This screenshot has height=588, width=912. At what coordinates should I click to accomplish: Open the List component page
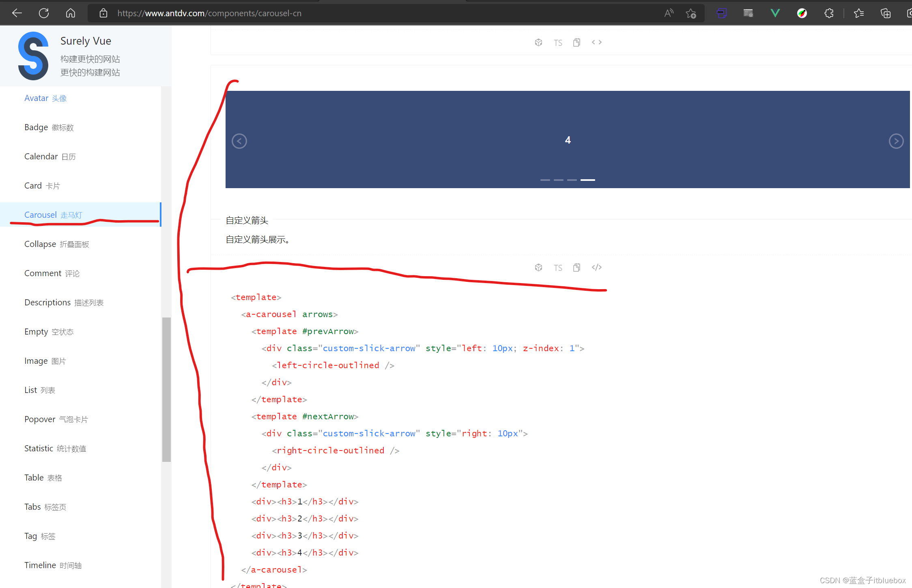40,390
